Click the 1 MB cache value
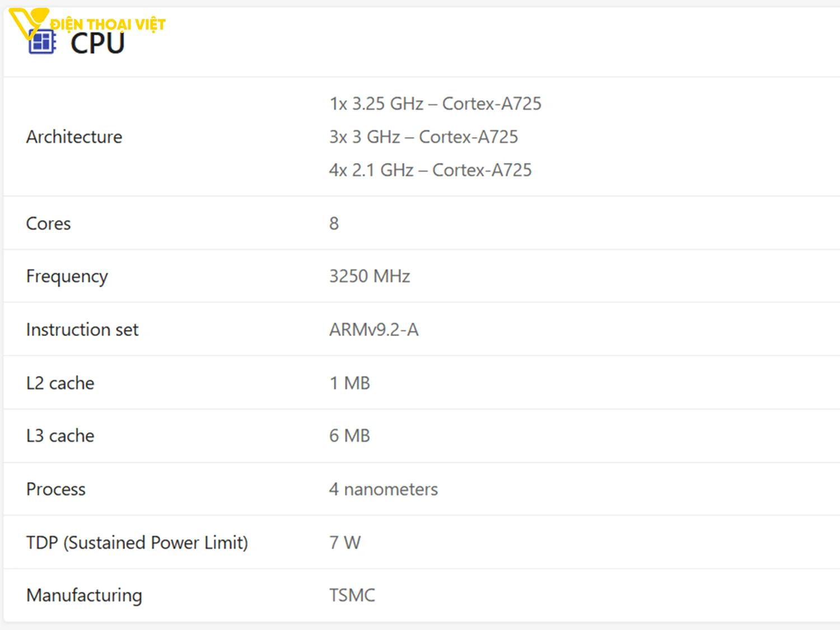The image size is (840, 630). (x=349, y=383)
